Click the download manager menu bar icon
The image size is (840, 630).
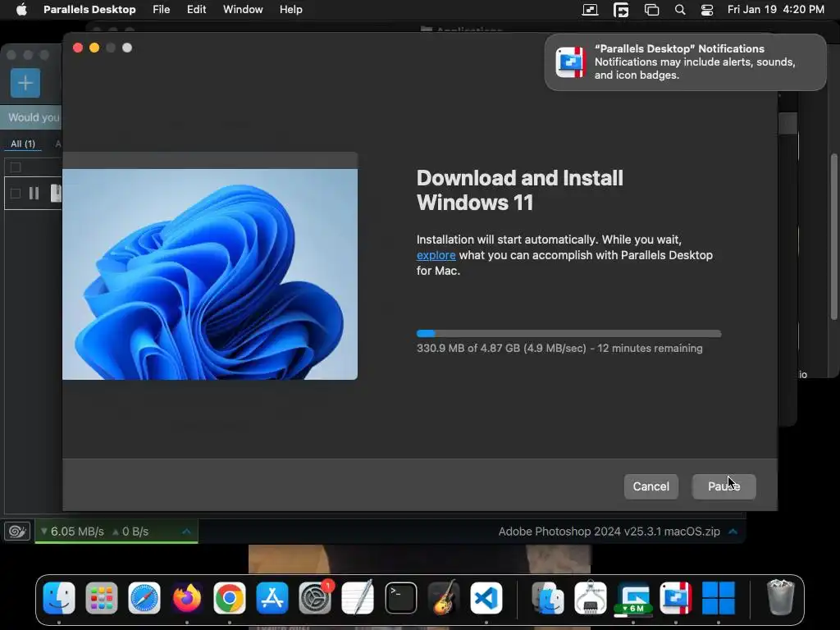pos(621,10)
